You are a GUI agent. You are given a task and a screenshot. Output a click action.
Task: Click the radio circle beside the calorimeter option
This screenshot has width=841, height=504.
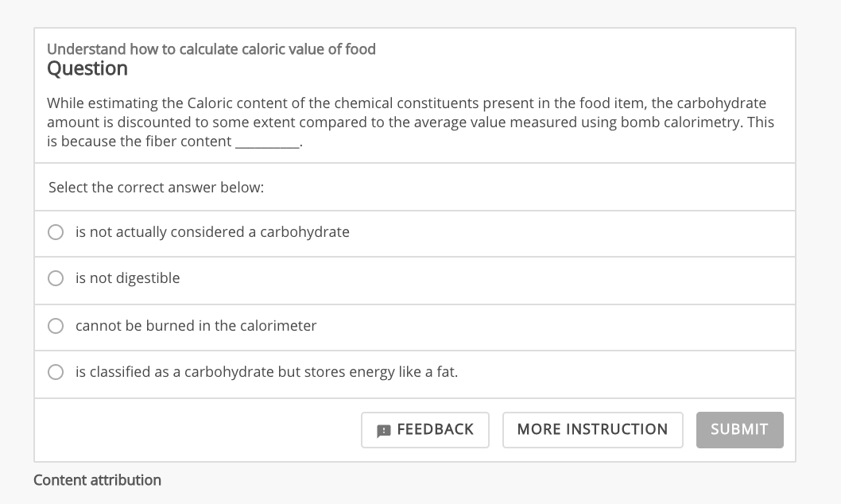tap(56, 326)
